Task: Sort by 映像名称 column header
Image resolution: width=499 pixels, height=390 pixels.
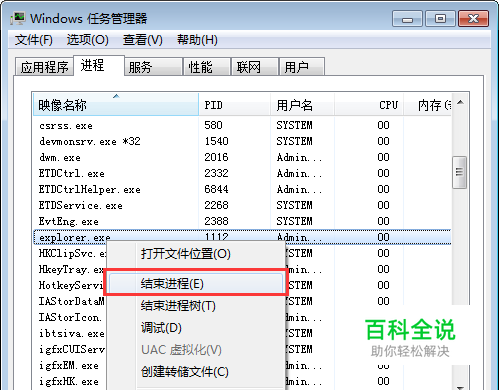Action: click(116, 105)
